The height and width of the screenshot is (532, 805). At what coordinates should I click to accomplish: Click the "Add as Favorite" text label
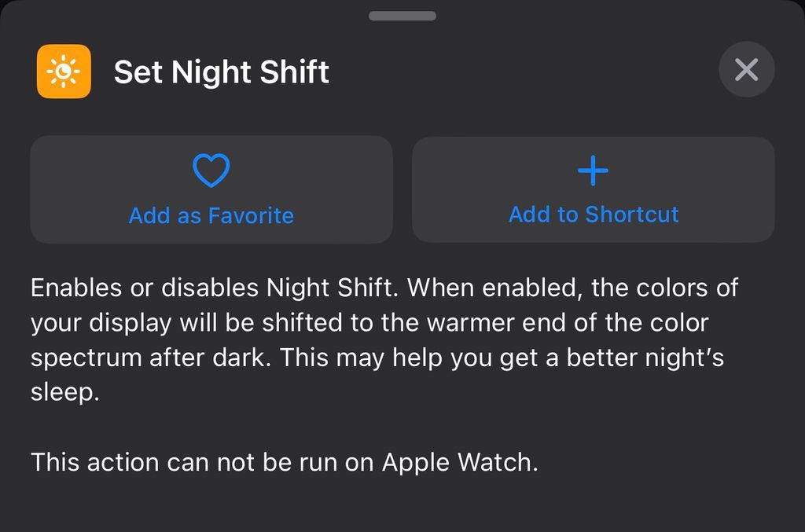[211, 215]
